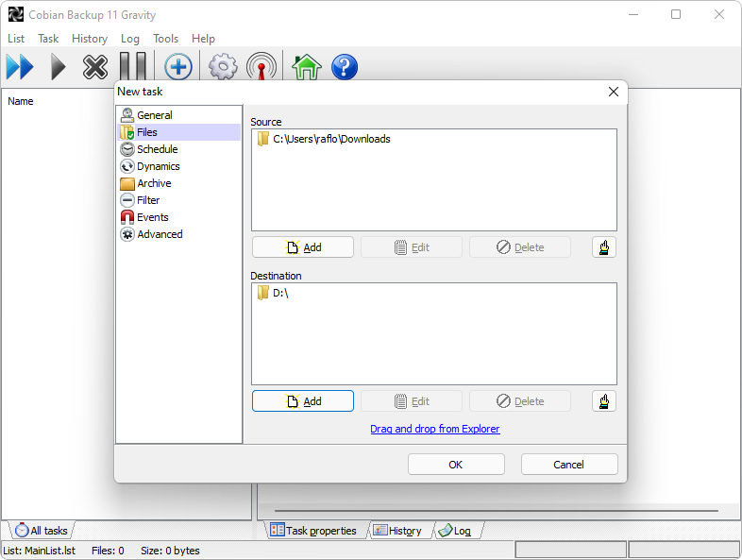Open the Dynamics section
742x560 pixels.
(178, 166)
